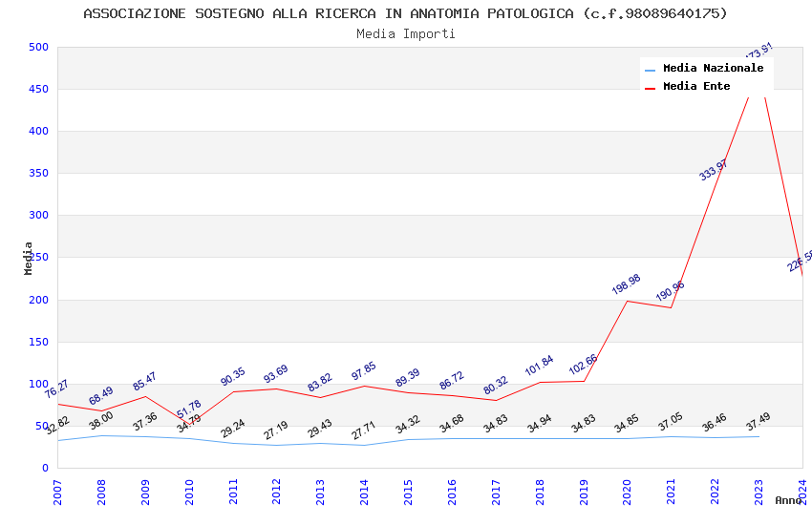Click the 'Media Importi' subtitle

405,33
